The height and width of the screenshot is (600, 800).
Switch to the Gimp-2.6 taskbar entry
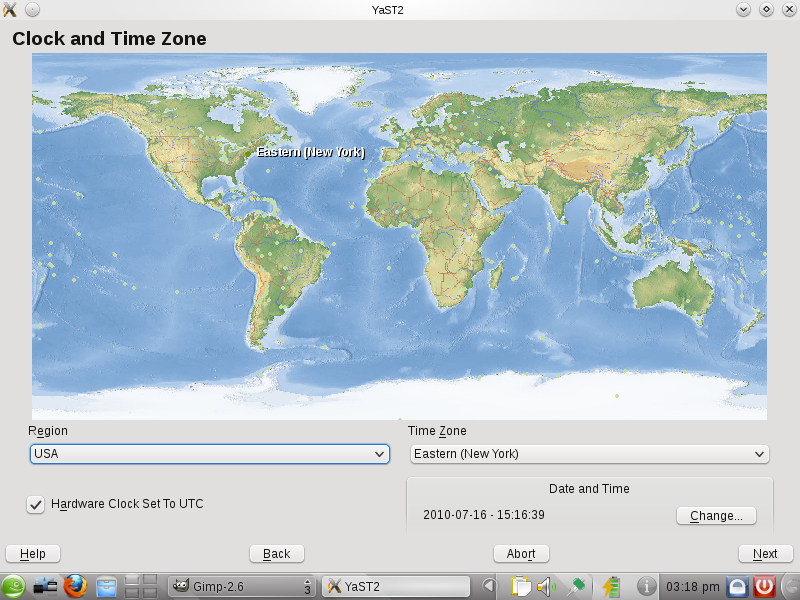241,586
